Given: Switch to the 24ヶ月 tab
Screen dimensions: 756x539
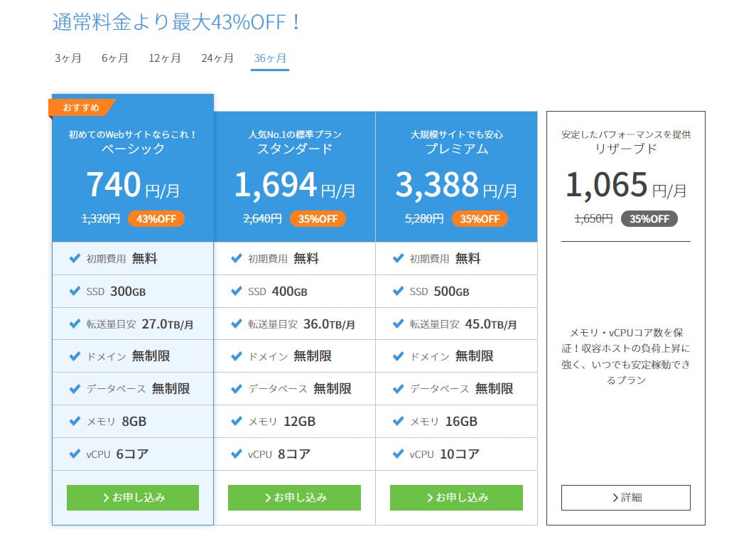Looking at the screenshot, I should click(x=217, y=58).
